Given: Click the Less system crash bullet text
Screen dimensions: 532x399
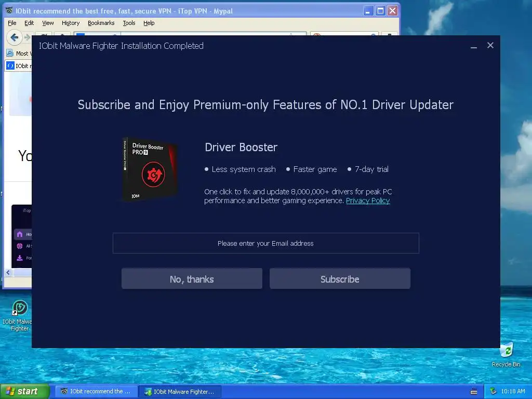Looking at the screenshot, I should pyautogui.click(x=244, y=169).
